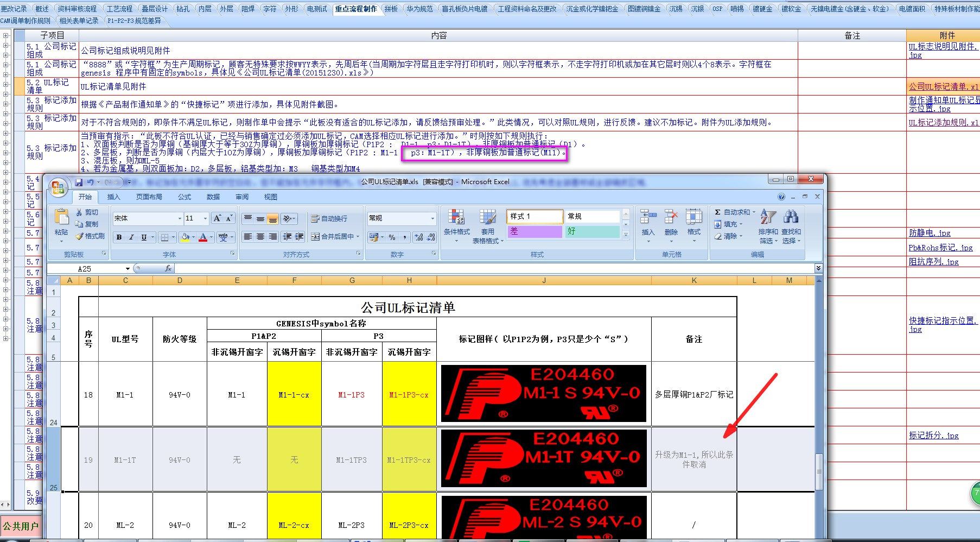The width and height of the screenshot is (980, 542).
Task: Toggle italic formatting
Action: click(131, 237)
